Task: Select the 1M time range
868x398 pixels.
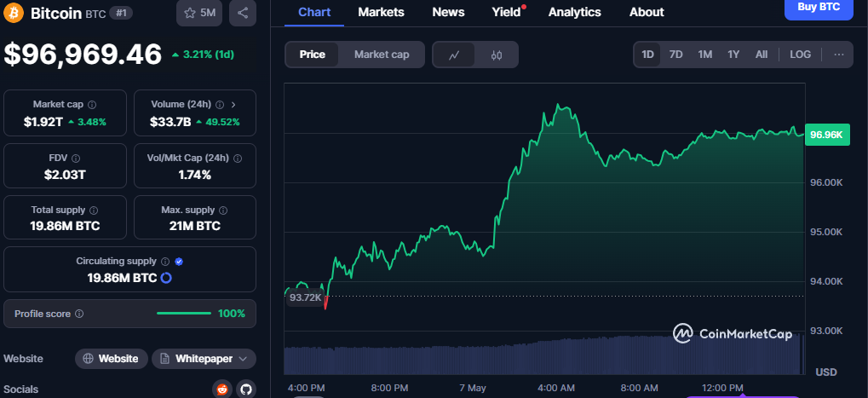Action: (x=704, y=55)
